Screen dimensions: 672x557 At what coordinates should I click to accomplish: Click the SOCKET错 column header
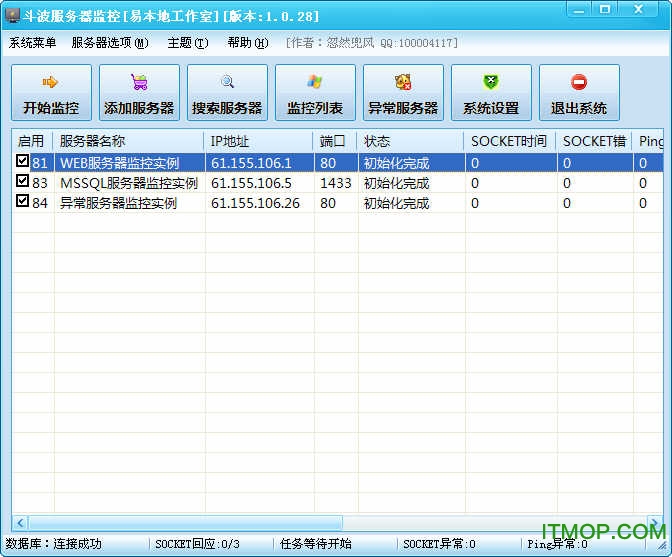[x=594, y=141]
